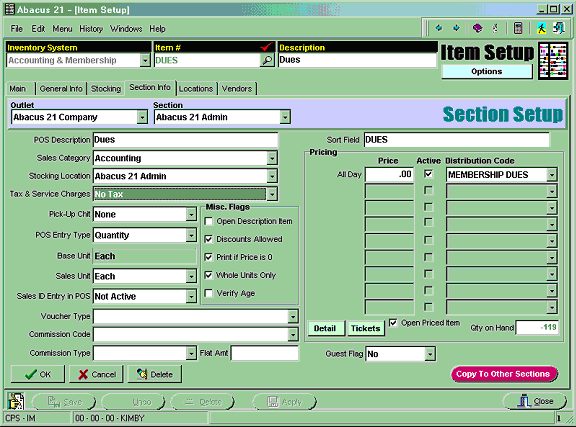Toggle the Whole Units Only checkbox
576x427 pixels.
[x=209, y=275]
